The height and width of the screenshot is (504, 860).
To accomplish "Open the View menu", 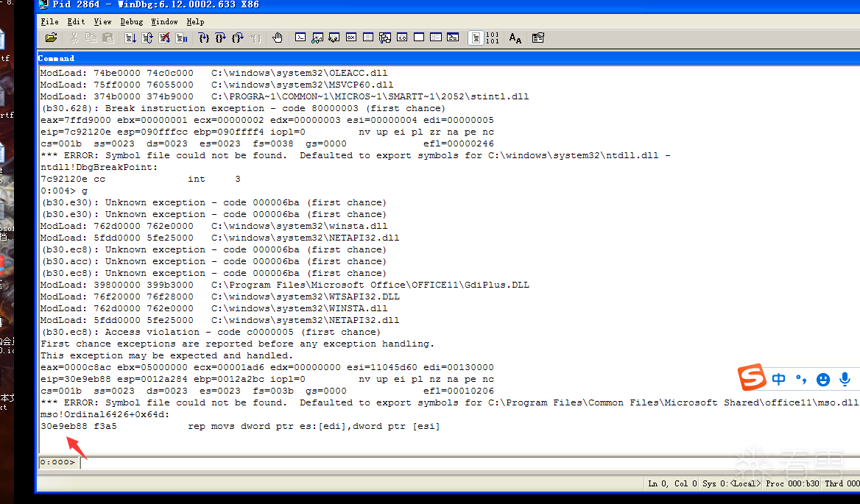I will [102, 22].
